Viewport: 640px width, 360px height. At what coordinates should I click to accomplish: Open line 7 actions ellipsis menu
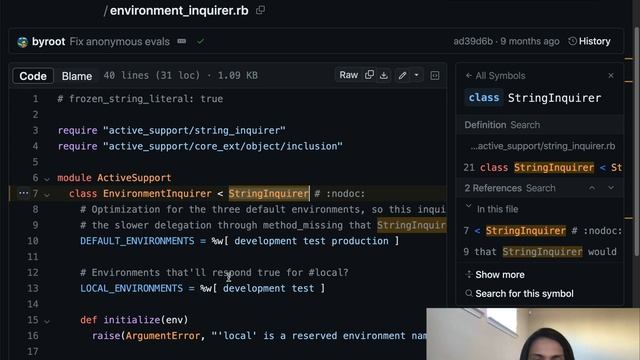pyautogui.click(x=23, y=193)
